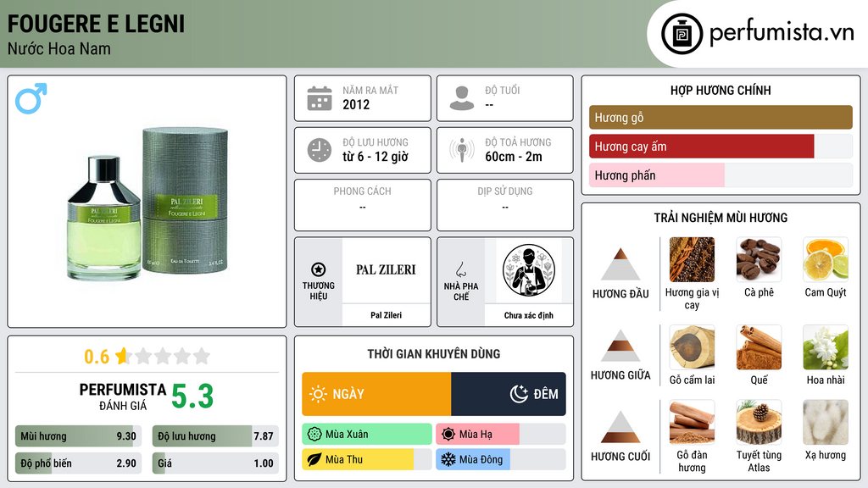Click the nose icon above Nhà pha chế
The image size is (868, 488).
coord(460,269)
